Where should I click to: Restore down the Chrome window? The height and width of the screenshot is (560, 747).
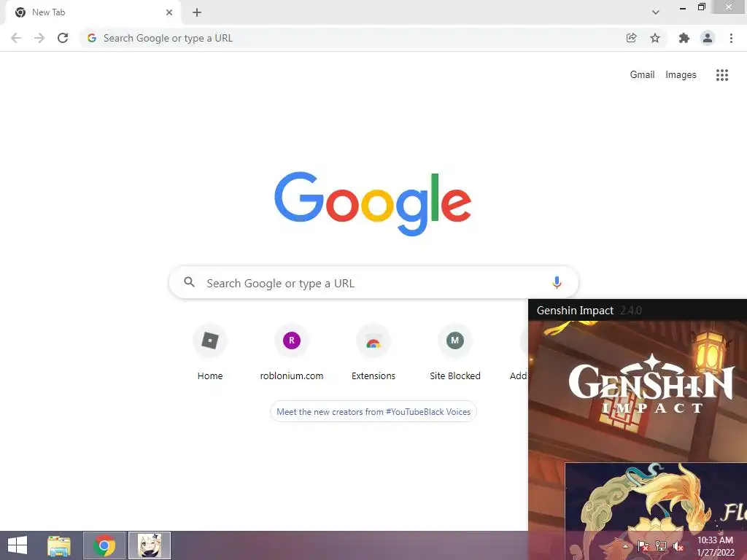[x=701, y=7]
